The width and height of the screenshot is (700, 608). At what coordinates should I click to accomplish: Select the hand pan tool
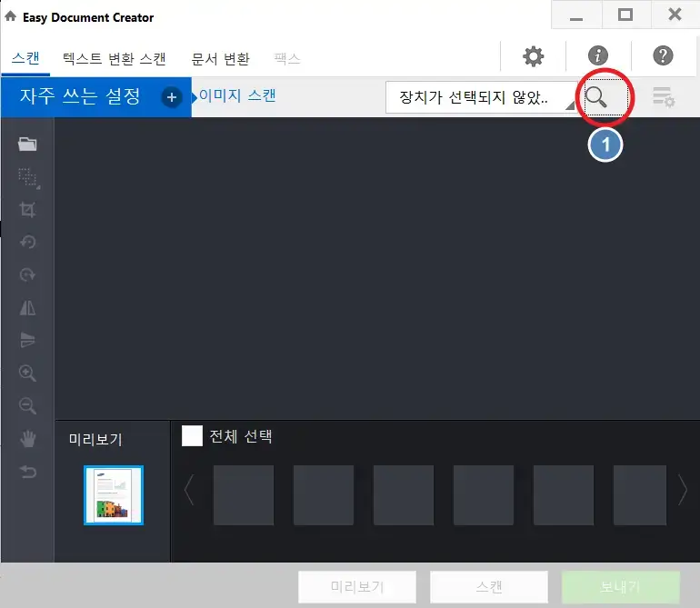(x=27, y=439)
